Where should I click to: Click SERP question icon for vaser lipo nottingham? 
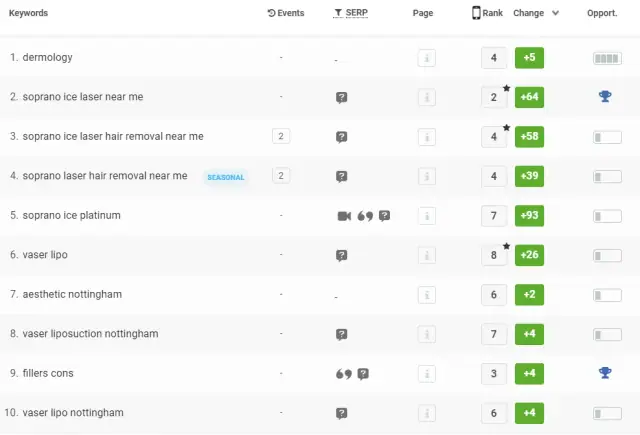point(342,413)
